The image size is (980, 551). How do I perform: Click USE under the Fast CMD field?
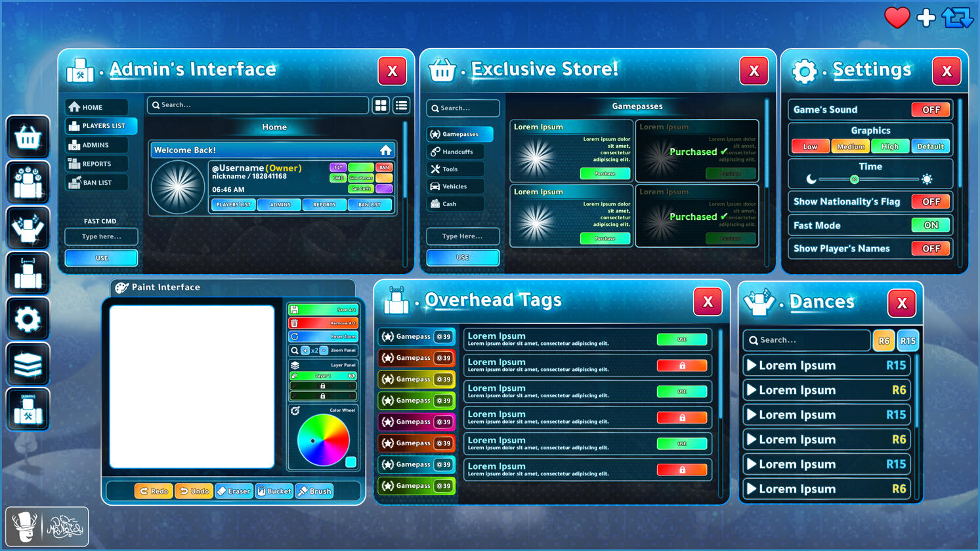pyautogui.click(x=101, y=258)
